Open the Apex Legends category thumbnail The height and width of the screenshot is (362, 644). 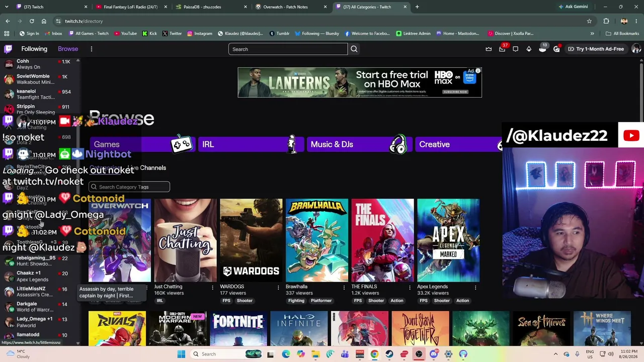click(448, 240)
